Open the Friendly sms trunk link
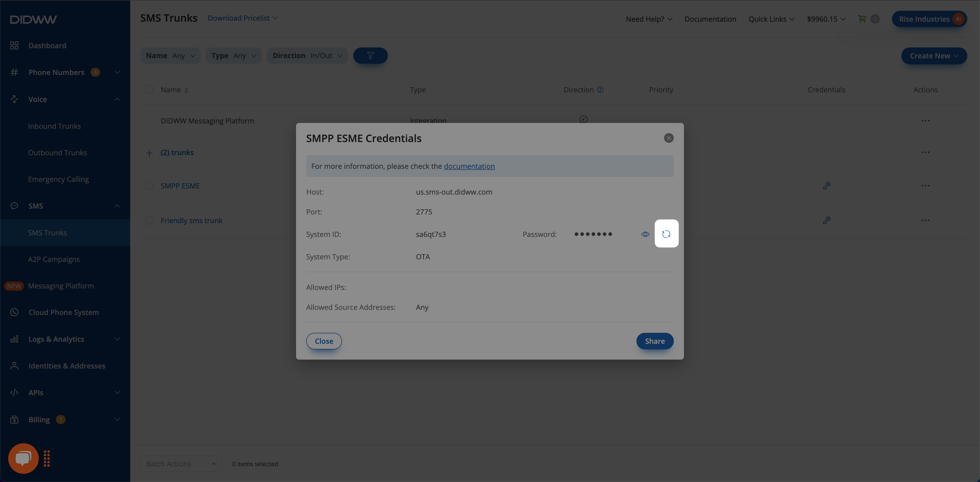980x482 pixels. pyautogui.click(x=191, y=221)
